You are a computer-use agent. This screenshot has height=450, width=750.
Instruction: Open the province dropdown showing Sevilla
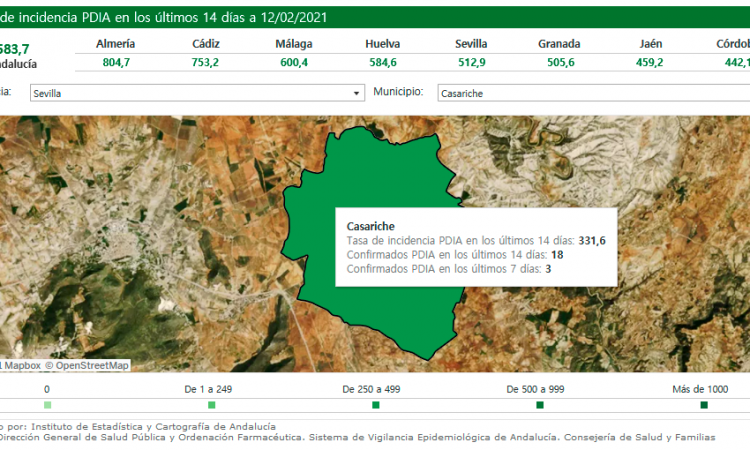click(195, 92)
